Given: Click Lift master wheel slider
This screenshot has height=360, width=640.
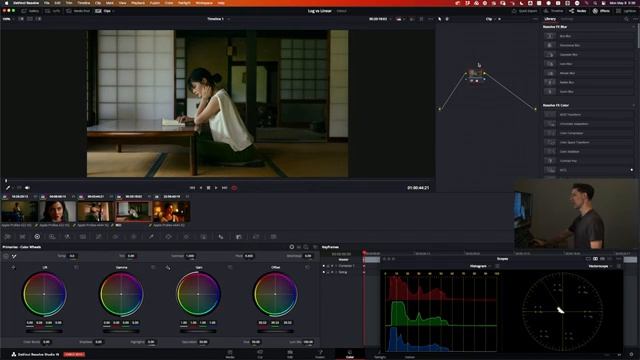Looking at the screenshot, I should pyautogui.click(x=44, y=331).
